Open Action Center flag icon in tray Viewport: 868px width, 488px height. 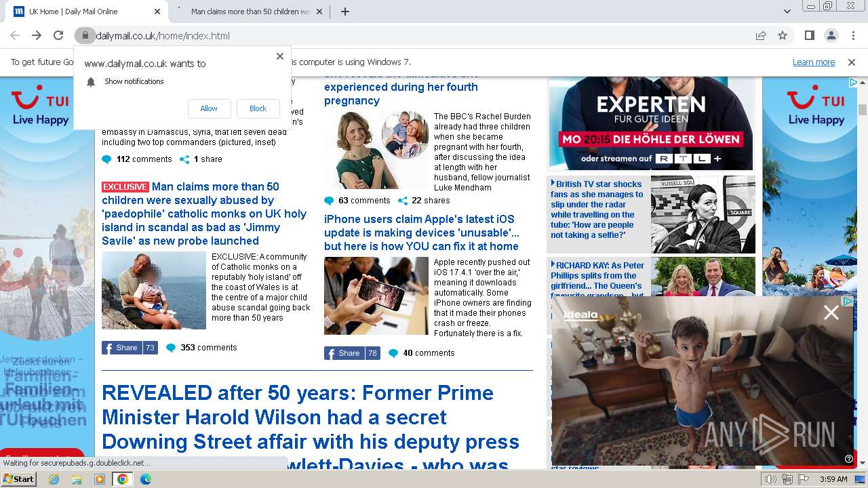point(804,479)
